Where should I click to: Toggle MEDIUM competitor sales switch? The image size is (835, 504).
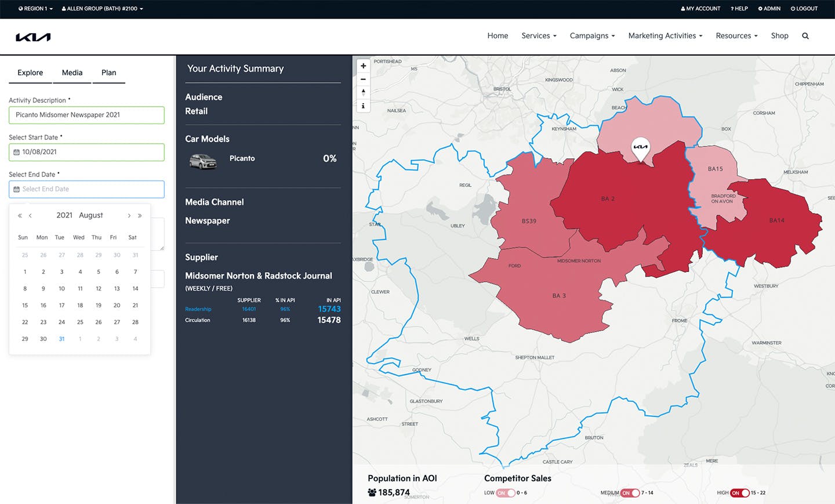point(630,493)
